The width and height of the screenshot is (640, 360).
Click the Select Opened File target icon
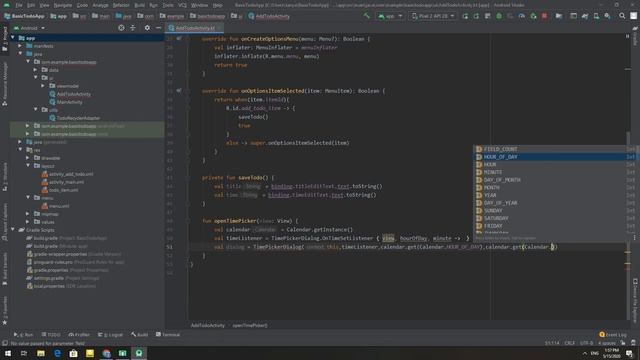point(121,28)
